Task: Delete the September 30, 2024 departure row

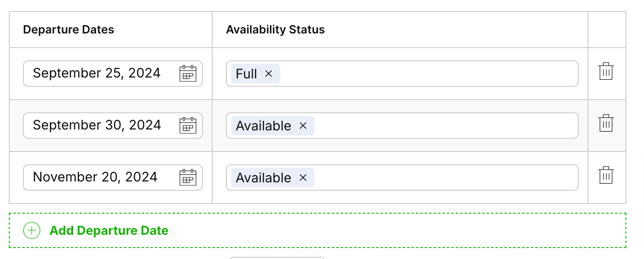Action: [x=606, y=123]
